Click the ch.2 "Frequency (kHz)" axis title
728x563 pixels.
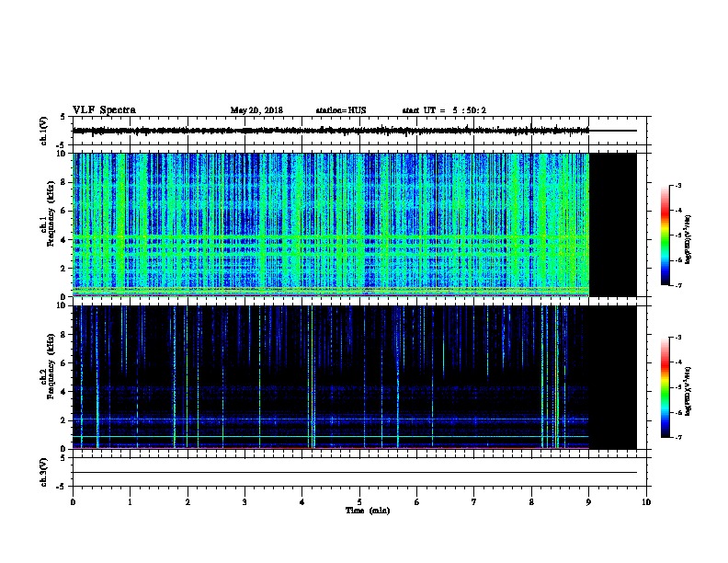[x=51, y=366]
